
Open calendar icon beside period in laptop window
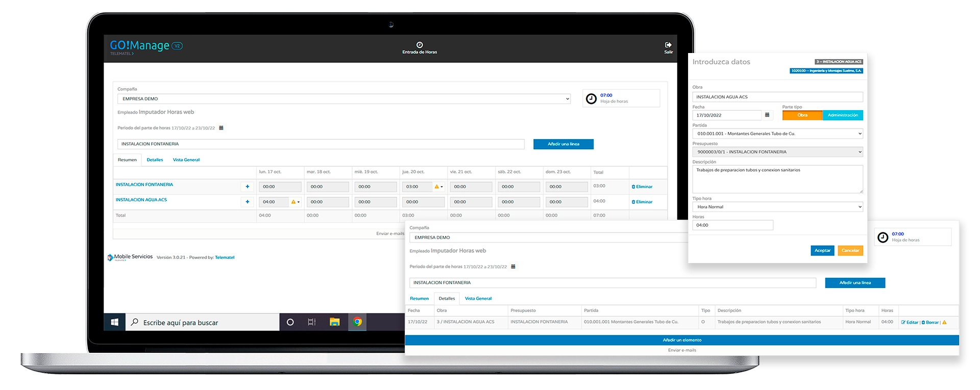coord(221,128)
